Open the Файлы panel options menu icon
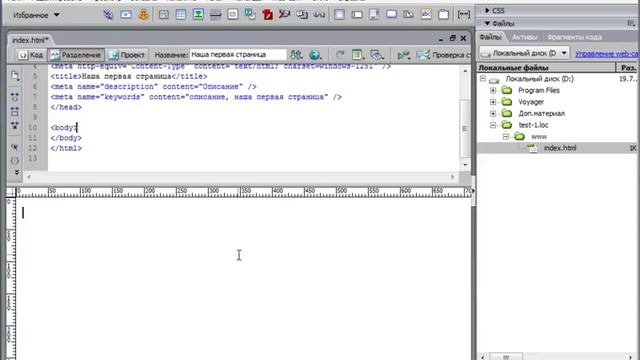This screenshot has height=360, width=640. click(631, 24)
